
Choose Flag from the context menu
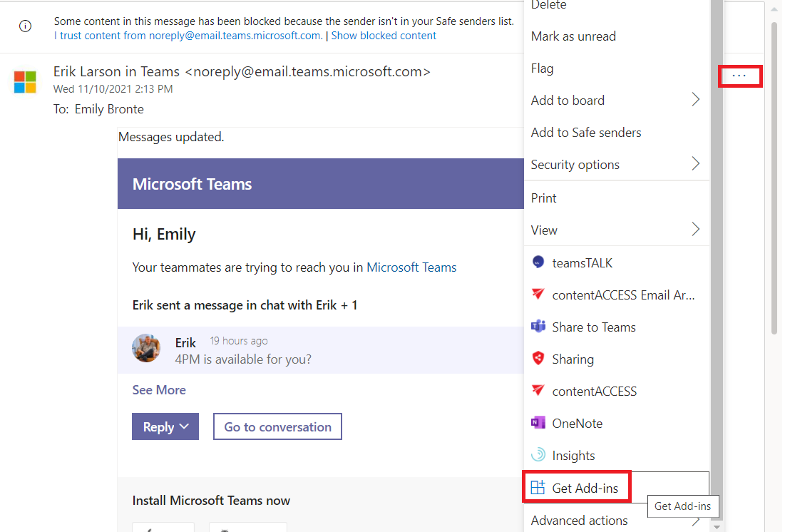(x=543, y=68)
